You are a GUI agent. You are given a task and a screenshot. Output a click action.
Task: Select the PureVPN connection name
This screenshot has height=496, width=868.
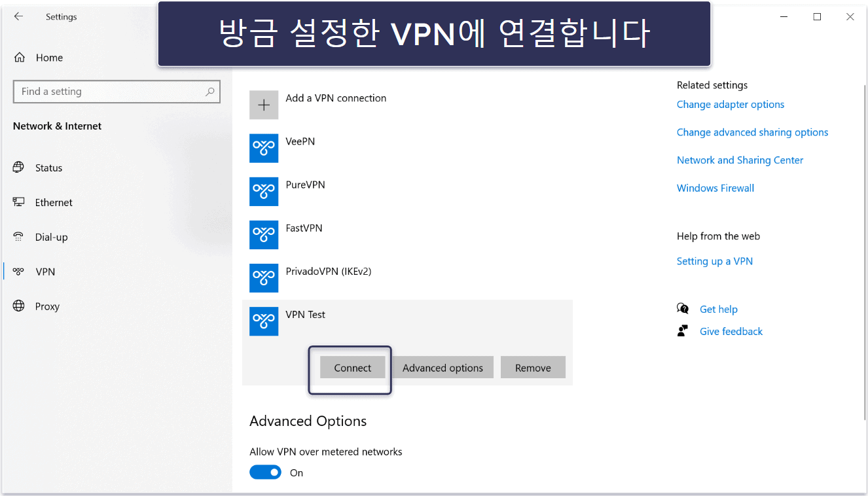click(x=306, y=185)
